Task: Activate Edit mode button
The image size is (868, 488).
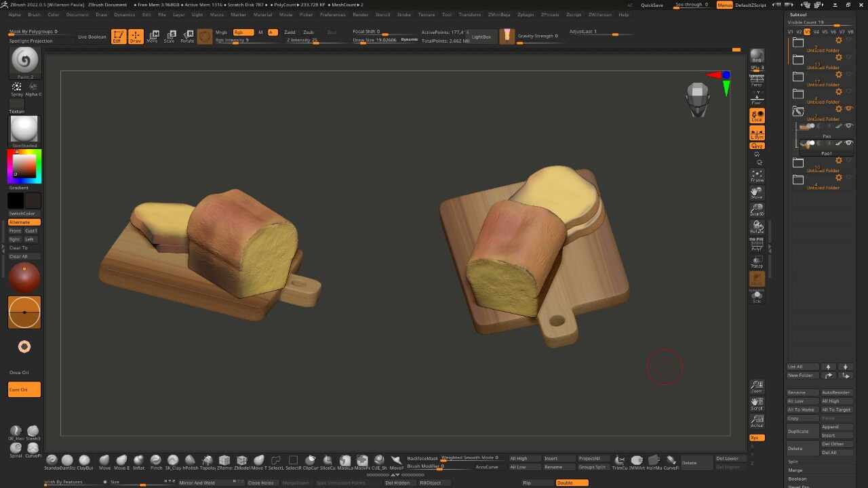Action: [x=119, y=37]
